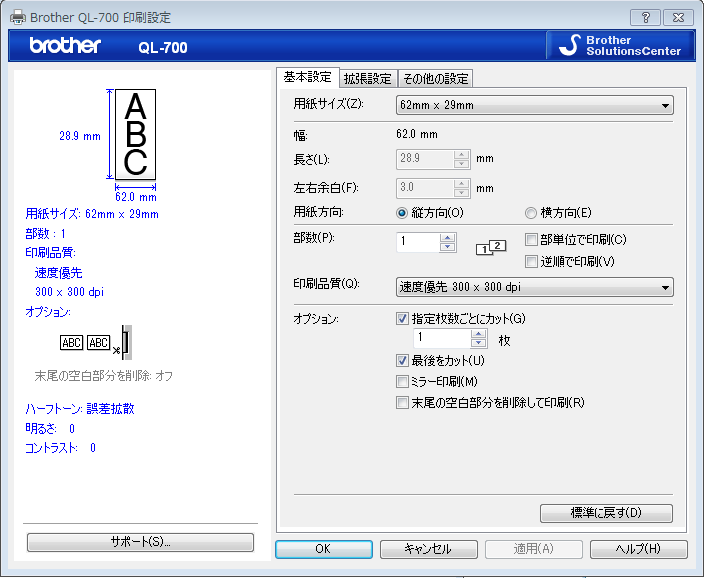Uncheck 指定枚数ごとにカット checkbox
708x578 pixels.
[x=402, y=319]
